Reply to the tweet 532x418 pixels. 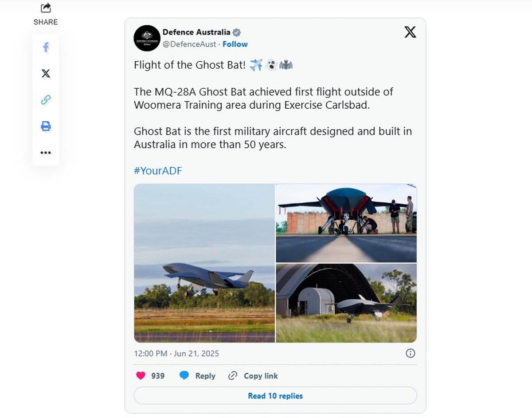coord(197,376)
